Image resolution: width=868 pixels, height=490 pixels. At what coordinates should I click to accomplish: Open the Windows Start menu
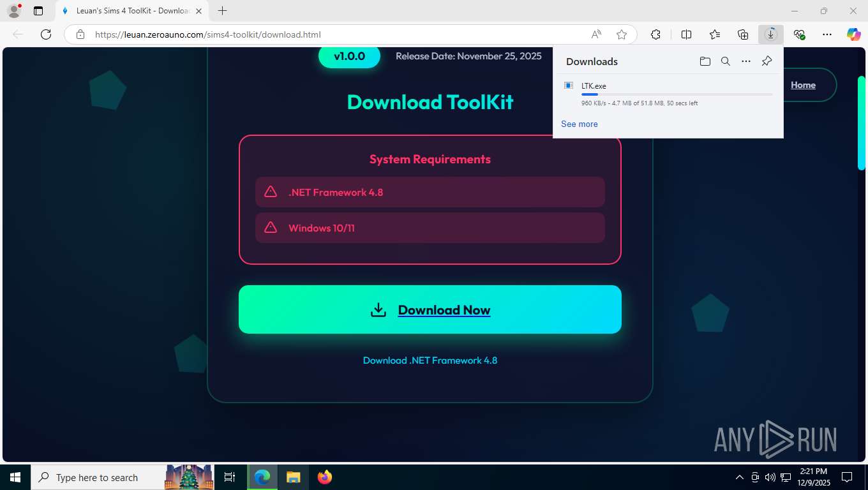point(15,477)
